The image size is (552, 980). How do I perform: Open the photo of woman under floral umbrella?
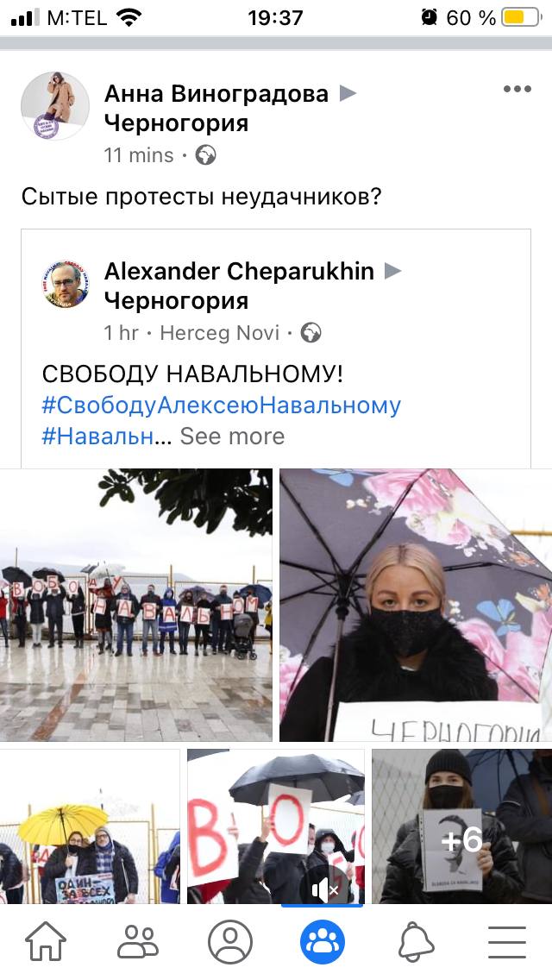(416, 605)
